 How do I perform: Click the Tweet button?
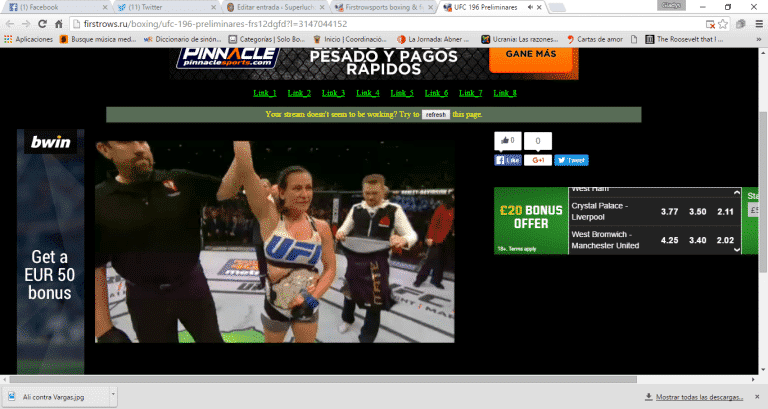pos(572,160)
